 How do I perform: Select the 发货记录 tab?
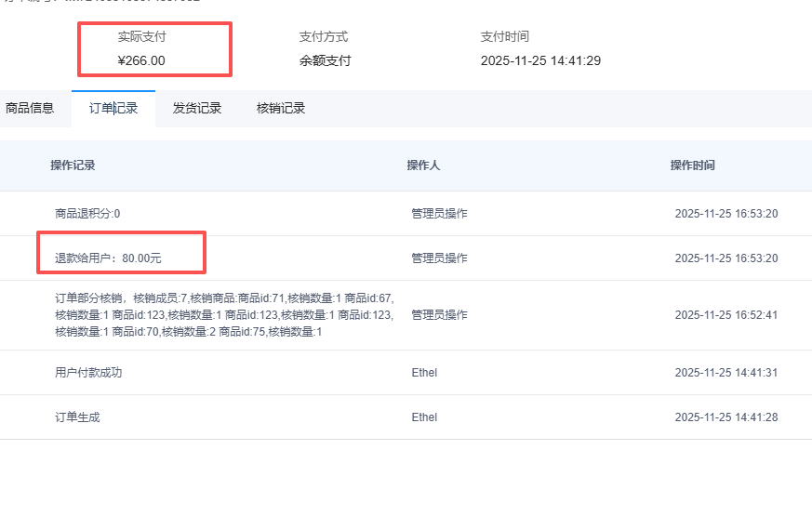click(197, 108)
